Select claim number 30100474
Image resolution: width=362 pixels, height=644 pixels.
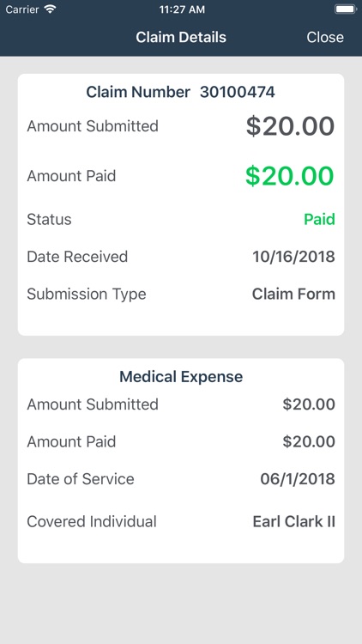(x=238, y=92)
